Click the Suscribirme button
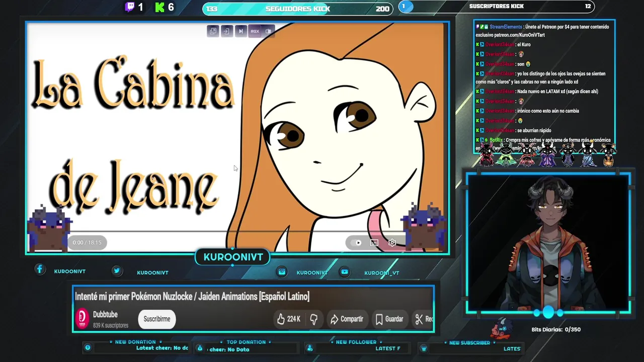644x362 pixels. [157, 319]
